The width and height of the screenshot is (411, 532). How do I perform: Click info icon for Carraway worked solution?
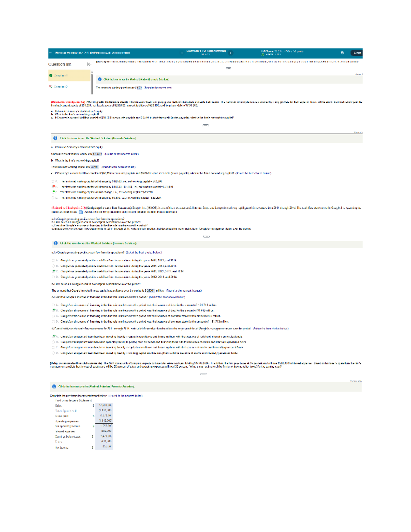coord(55,138)
